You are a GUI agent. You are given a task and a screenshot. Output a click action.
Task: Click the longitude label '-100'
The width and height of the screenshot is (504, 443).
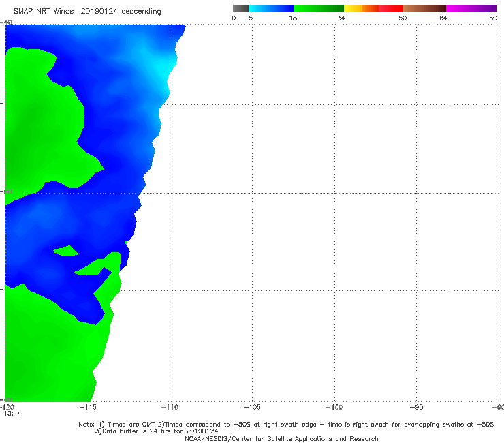pos(334,407)
